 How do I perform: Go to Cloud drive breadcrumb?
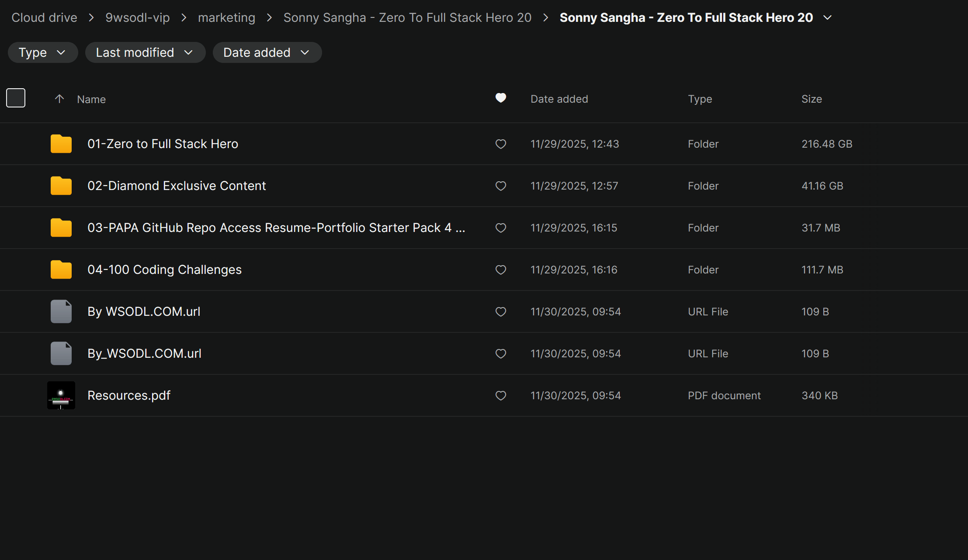tap(44, 17)
